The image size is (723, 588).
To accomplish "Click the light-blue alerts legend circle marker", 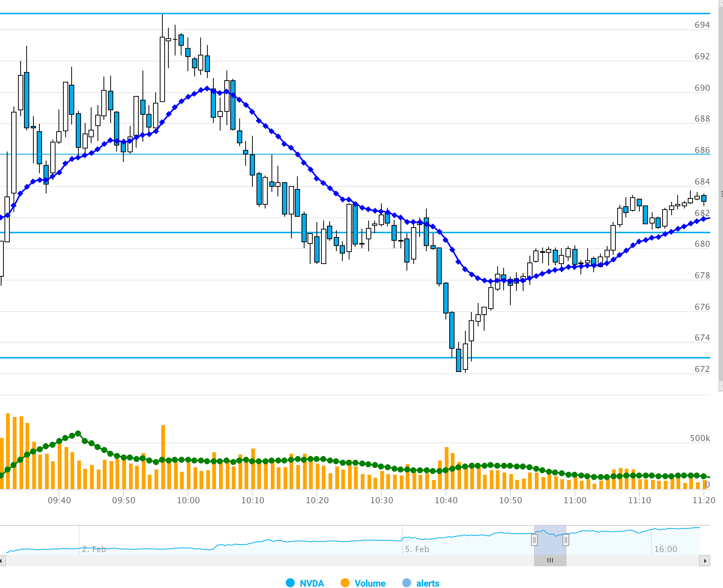I will pos(406,583).
